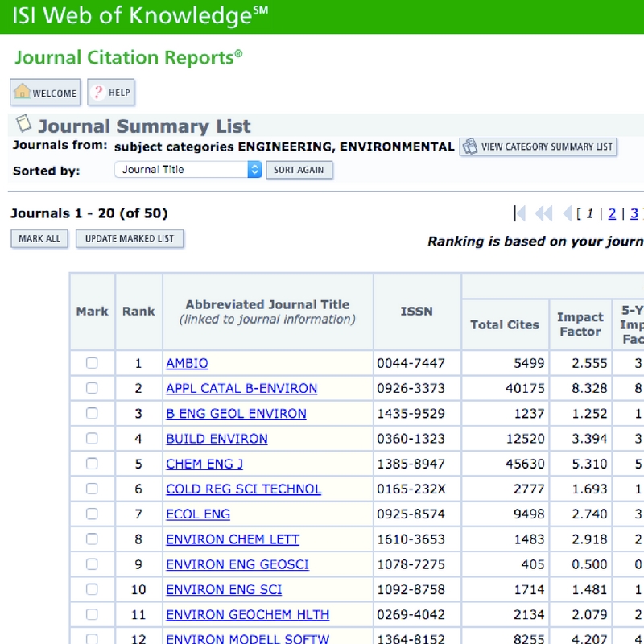
Task: Open the Sorted by Journal Title dropdown
Action: click(x=189, y=170)
